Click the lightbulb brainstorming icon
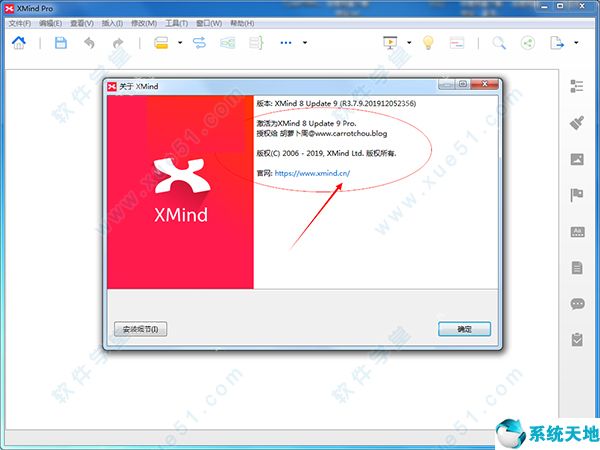The width and height of the screenshot is (600, 450). pyautogui.click(x=428, y=43)
